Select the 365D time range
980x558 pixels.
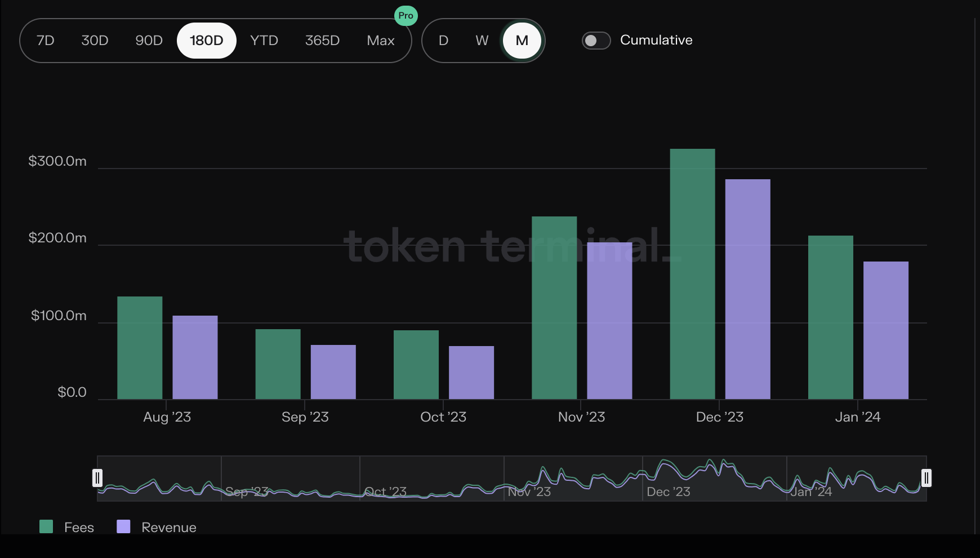322,40
